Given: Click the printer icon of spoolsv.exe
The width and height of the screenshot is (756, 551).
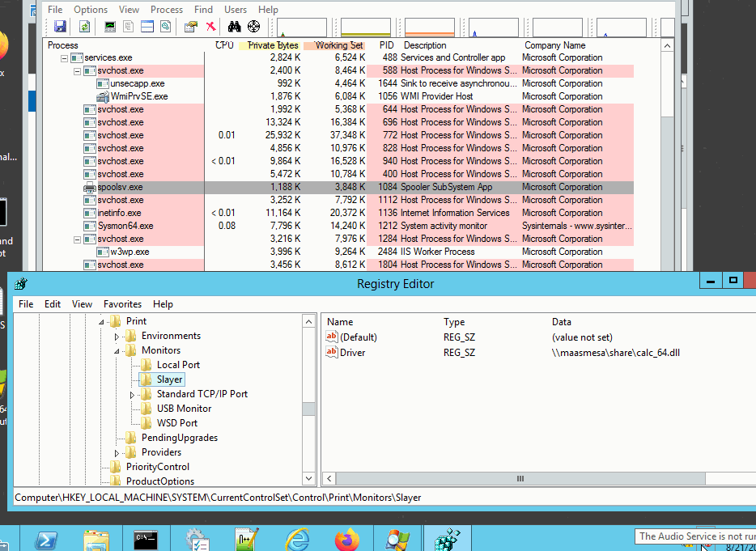Looking at the screenshot, I should (90, 187).
